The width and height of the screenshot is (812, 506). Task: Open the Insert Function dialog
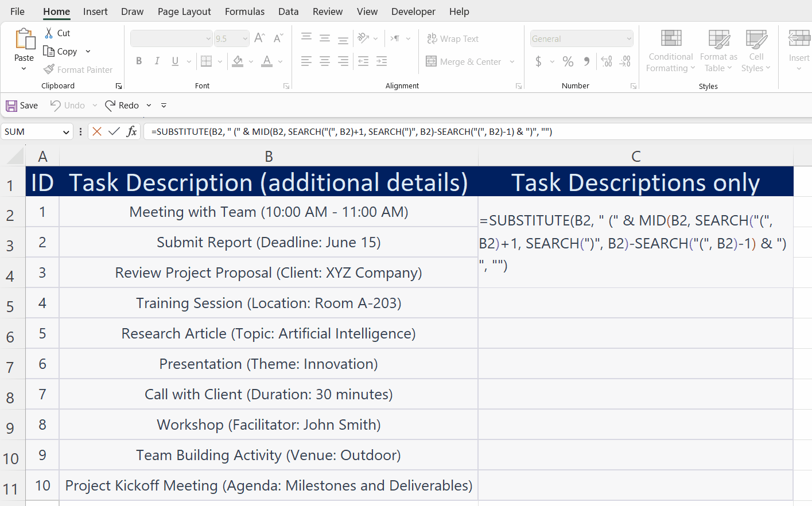pyautogui.click(x=131, y=131)
